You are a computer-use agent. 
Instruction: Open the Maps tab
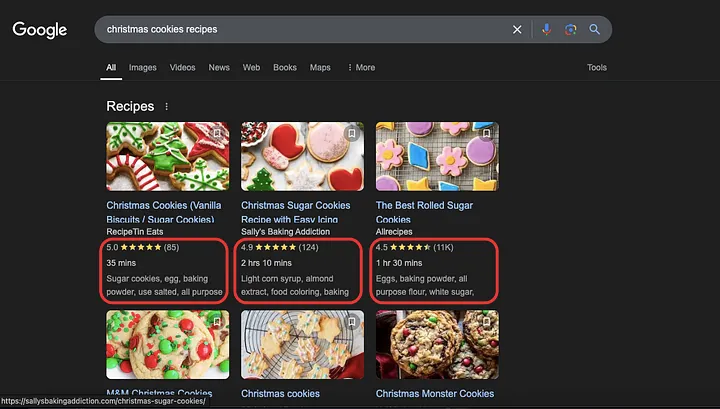(320, 67)
